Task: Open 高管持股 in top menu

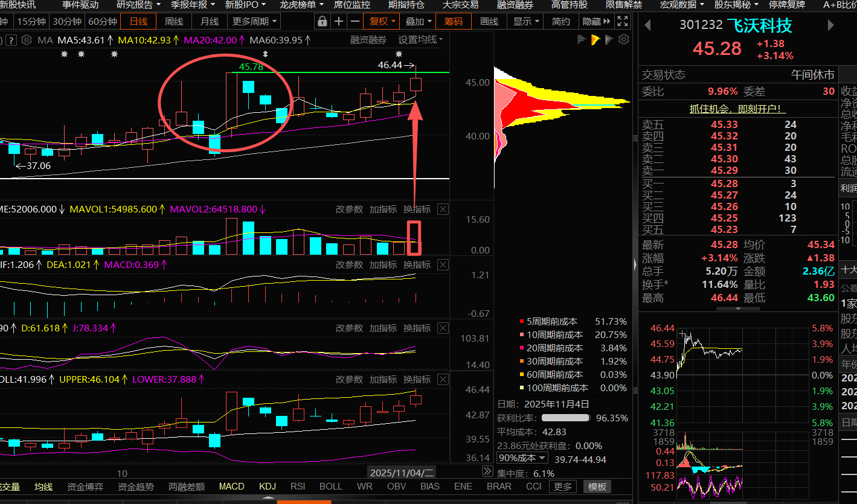Action: 570,5
